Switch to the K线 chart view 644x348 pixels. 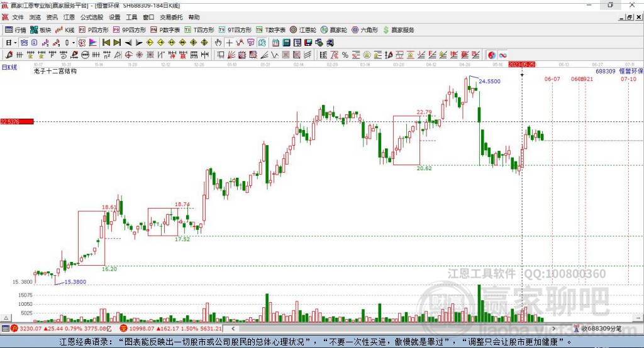pyautogui.click(x=65, y=30)
